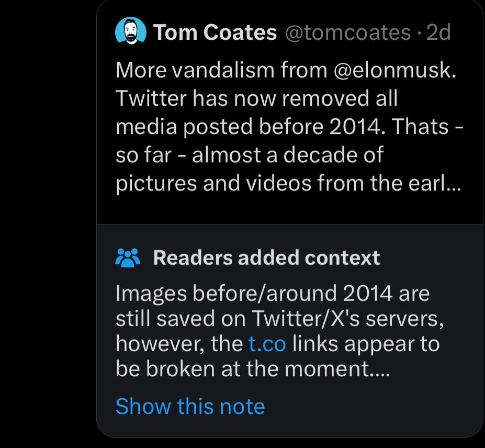485x448 pixels.
Task: Click Show this note
Action: tap(190, 406)
